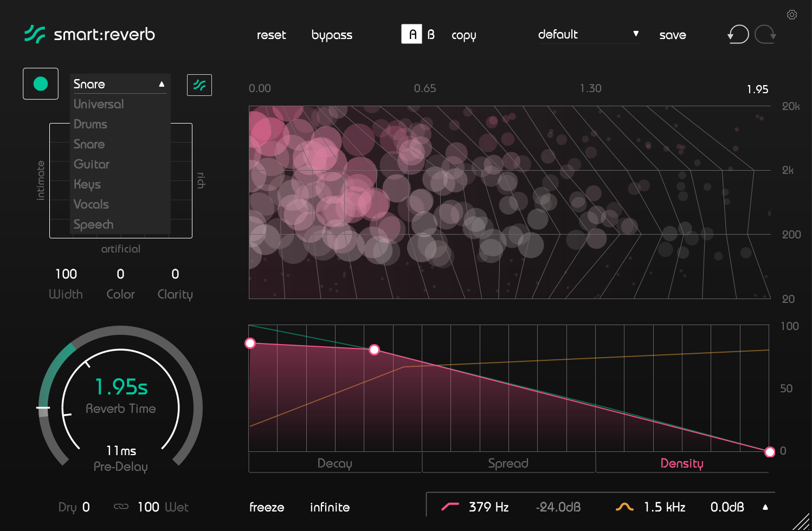This screenshot has width=812, height=531.
Task: Choose Drums from profile list
Action: (91, 124)
